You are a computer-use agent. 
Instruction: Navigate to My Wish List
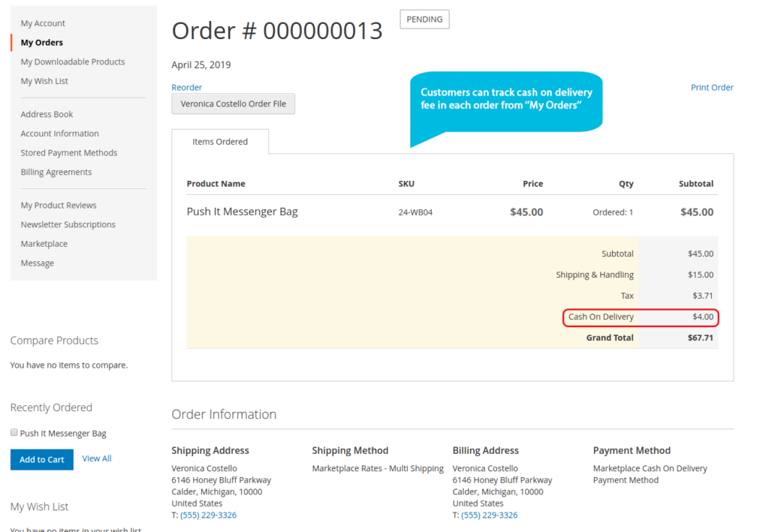[44, 81]
